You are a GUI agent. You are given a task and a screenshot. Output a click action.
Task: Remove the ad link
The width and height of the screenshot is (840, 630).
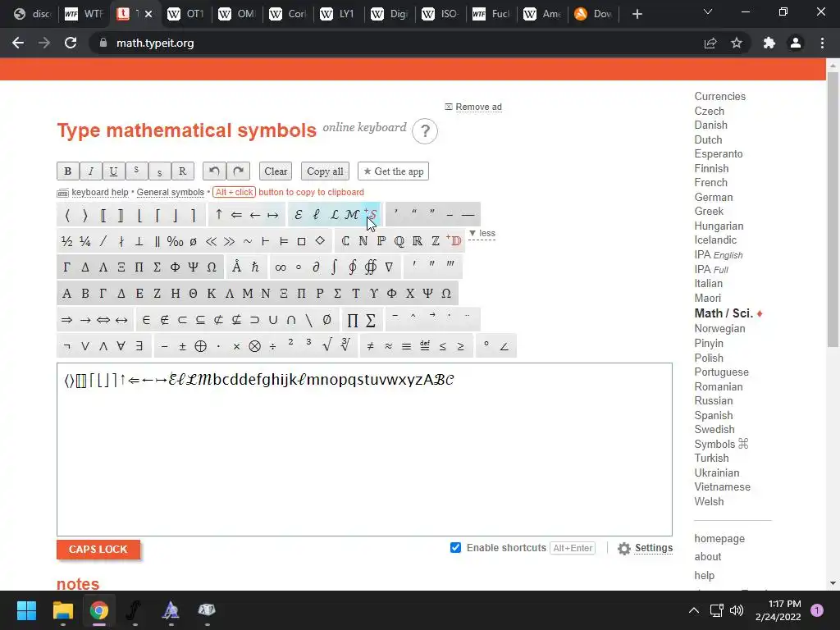(x=478, y=107)
